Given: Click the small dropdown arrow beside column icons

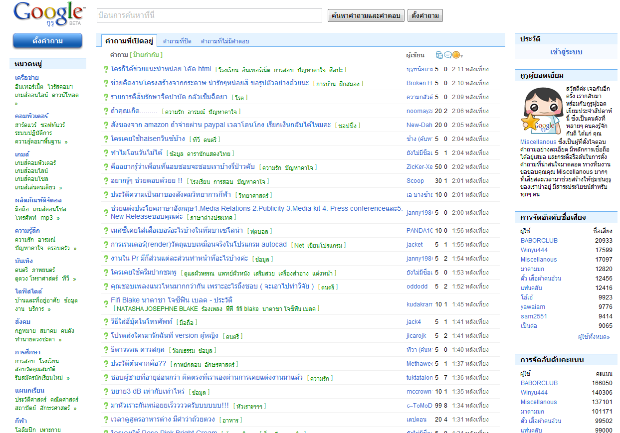Looking at the screenshot, I should pyautogui.click(x=462, y=54).
